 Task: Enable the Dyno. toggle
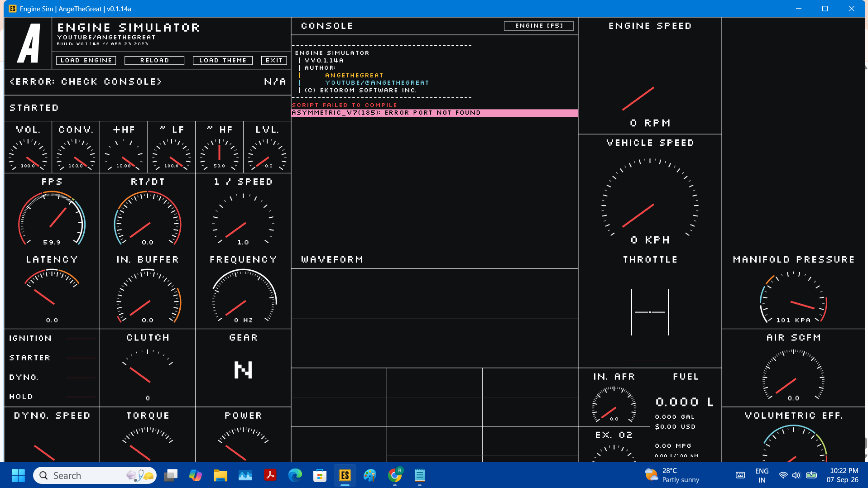[52, 377]
